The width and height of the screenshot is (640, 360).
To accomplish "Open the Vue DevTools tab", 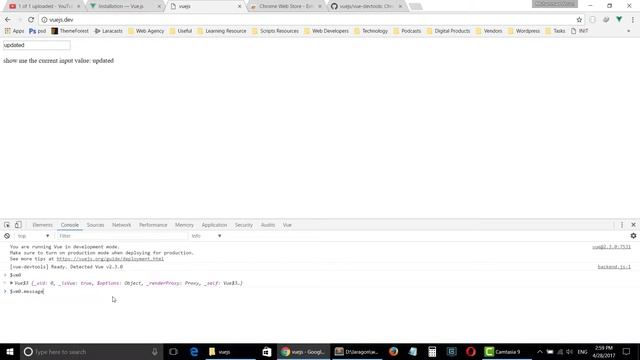I will tap(287, 225).
